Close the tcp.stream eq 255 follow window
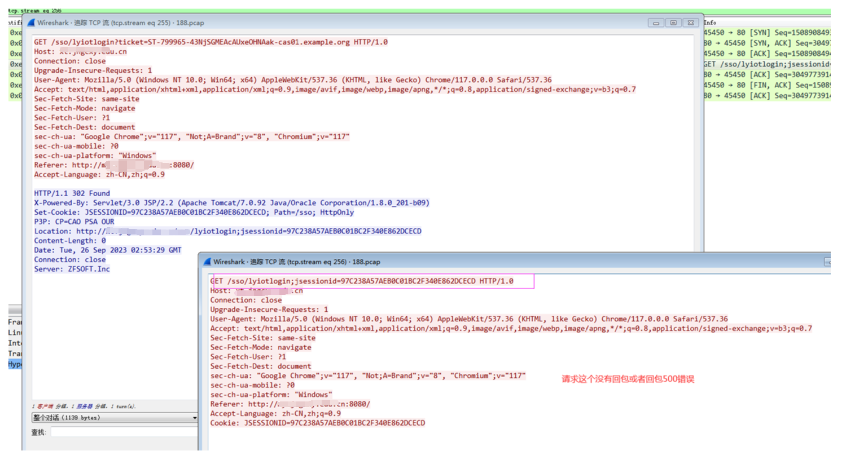The height and width of the screenshot is (464, 868). (691, 23)
